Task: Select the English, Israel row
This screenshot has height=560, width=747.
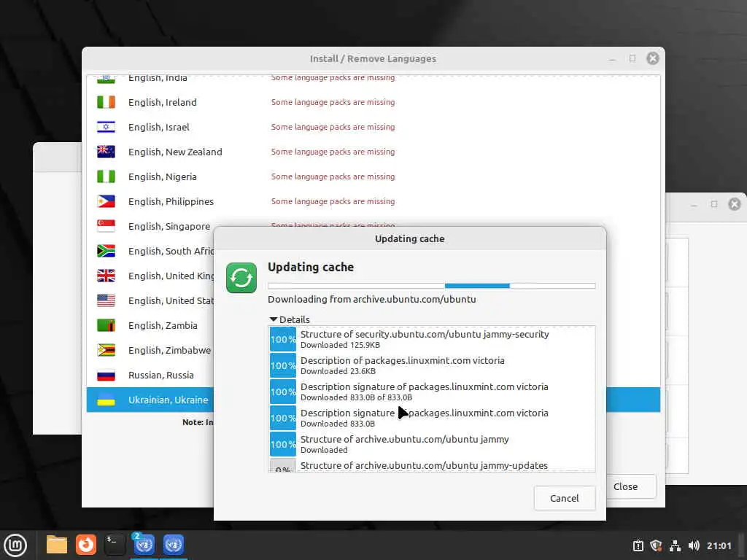Action: pos(373,127)
